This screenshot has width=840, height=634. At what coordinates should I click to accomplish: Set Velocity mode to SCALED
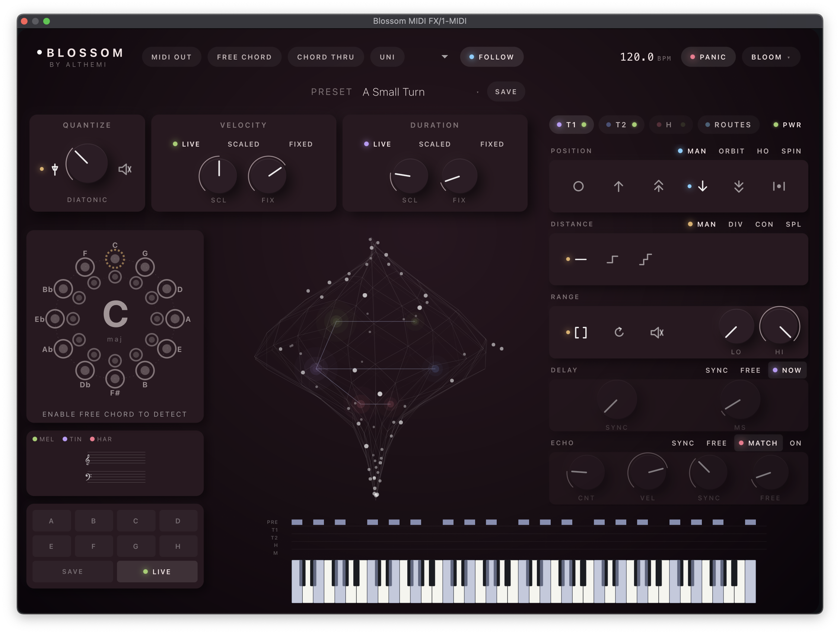(x=244, y=144)
